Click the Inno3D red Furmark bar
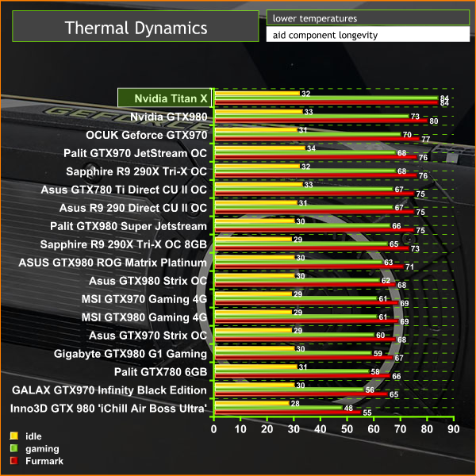476x476 pixels. pyautogui.click(x=288, y=412)
